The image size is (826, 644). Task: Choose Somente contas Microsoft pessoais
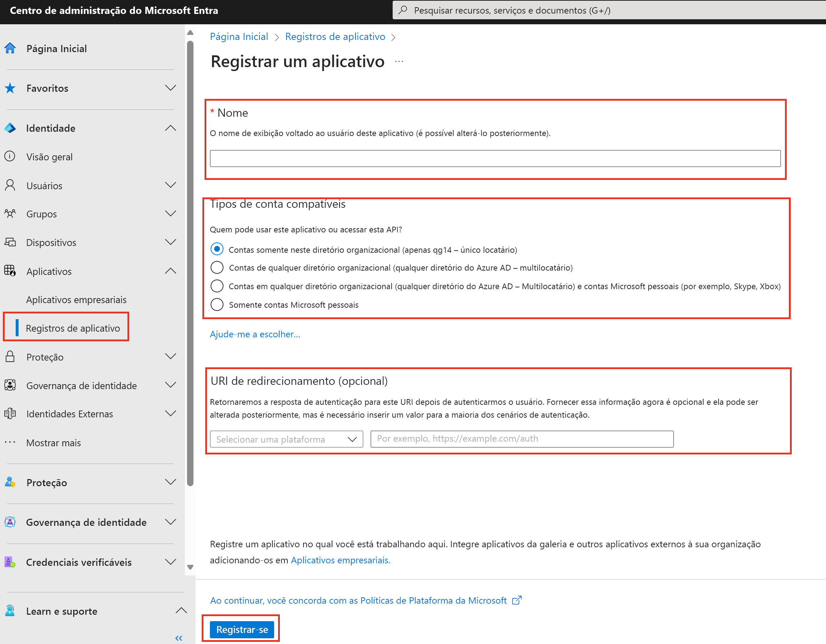click(x=217, y=305)
